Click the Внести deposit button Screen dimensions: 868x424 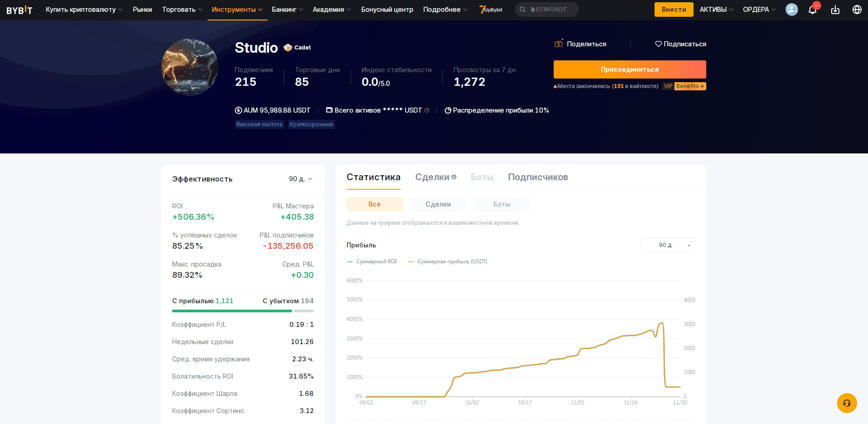click(x=674, y=10)
